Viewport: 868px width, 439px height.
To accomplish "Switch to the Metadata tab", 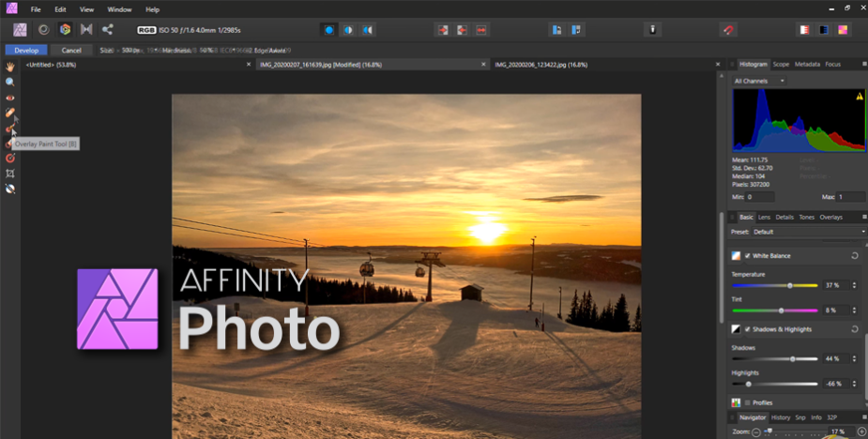I will coord(807,64).
